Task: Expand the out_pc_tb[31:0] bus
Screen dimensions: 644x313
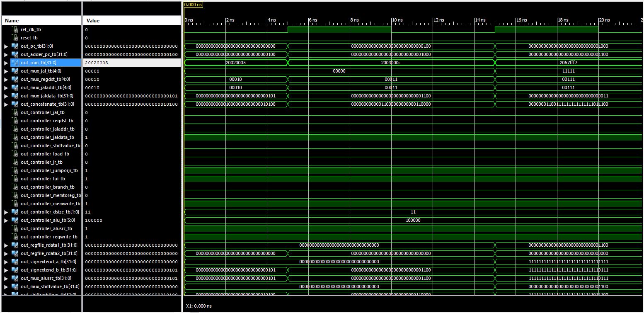Action: [x=6, y=46]
